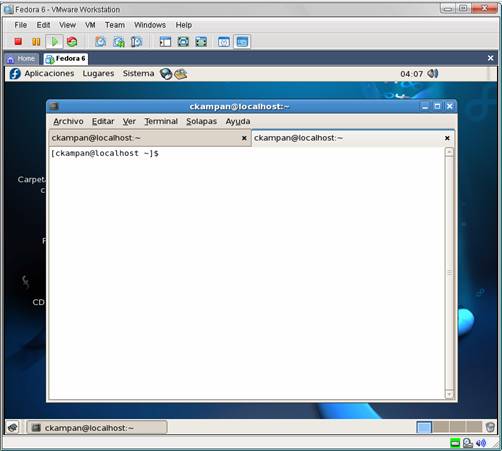Screen dimensions: 502x451
Task: Close the terminal window
Action: [449, 106]
